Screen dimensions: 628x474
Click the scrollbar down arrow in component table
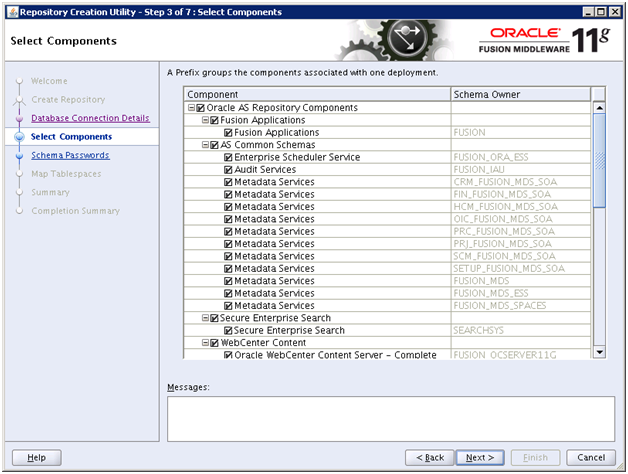point(599,352)
